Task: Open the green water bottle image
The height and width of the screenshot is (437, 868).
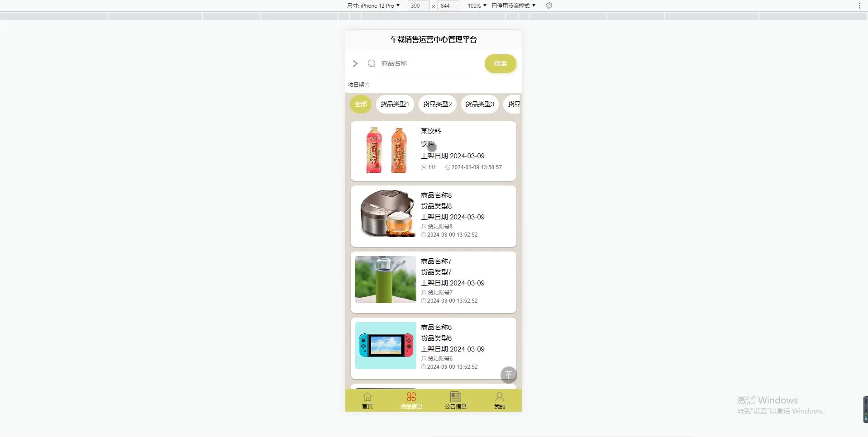Action: point(386,280)
